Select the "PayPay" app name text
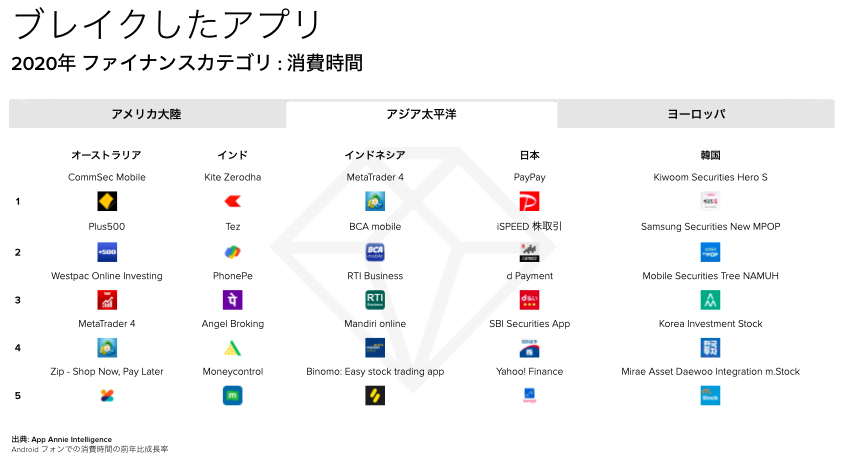Screen dimensions: 844x461 [530, 177]
